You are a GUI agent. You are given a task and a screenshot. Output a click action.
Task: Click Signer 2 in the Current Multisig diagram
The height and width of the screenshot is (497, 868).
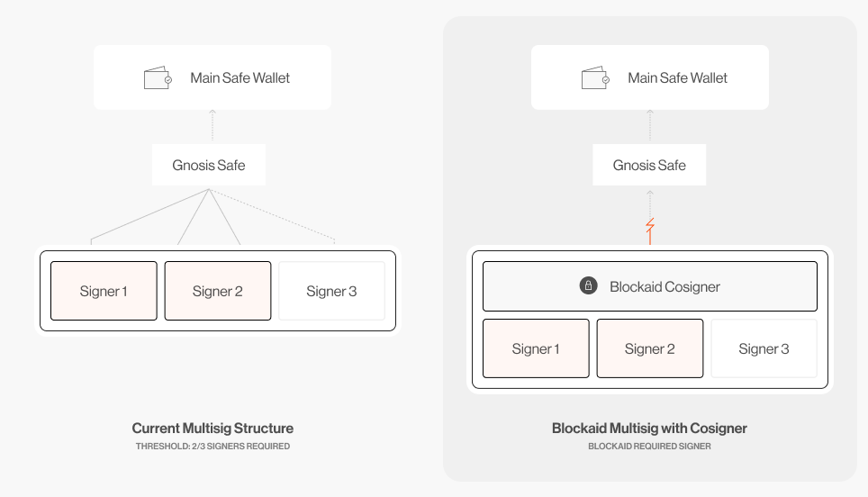pos(218,291)
